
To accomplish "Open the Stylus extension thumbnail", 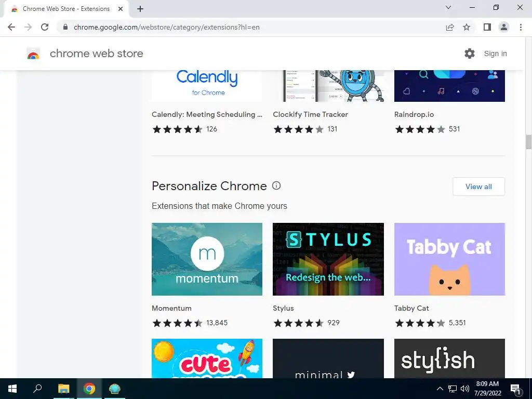I will click(328, 259).
